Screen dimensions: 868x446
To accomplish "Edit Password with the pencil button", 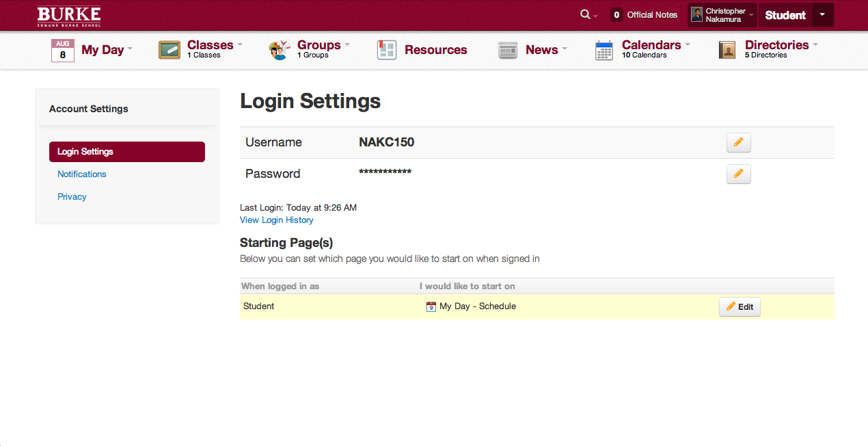I will click(738, 174).
